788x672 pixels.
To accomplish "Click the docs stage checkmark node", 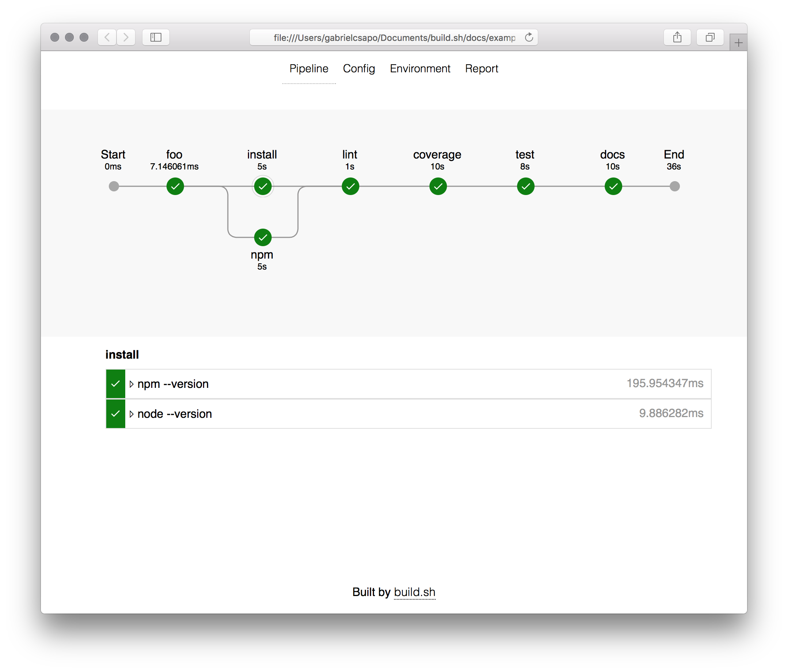I will [613, 186].
